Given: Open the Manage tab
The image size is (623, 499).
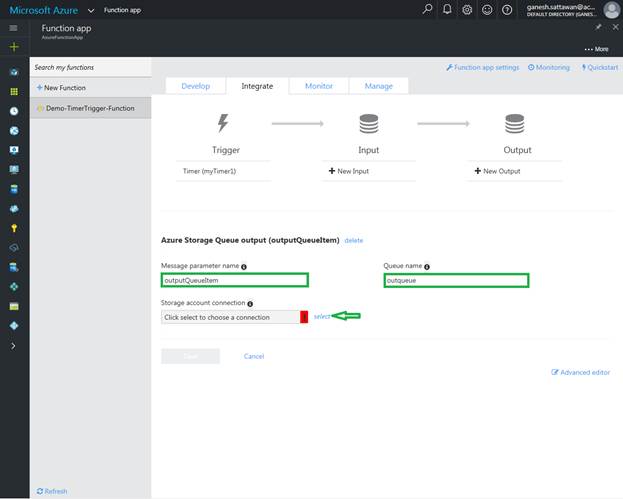Looking at the screenshot, I should pos(378,86).
